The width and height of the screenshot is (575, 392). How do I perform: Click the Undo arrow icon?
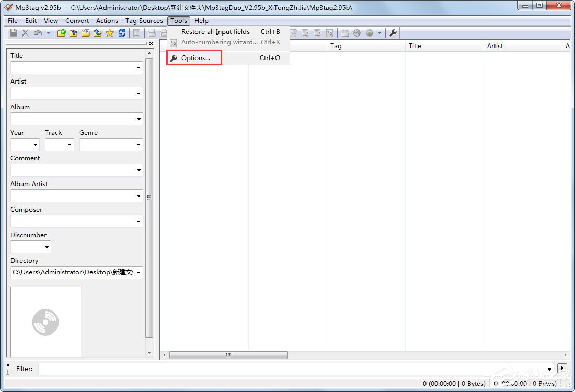click(38, 33)
